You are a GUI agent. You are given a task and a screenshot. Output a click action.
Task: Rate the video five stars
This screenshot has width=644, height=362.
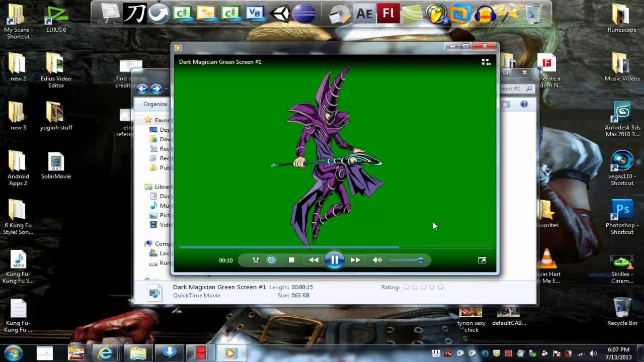440,287
